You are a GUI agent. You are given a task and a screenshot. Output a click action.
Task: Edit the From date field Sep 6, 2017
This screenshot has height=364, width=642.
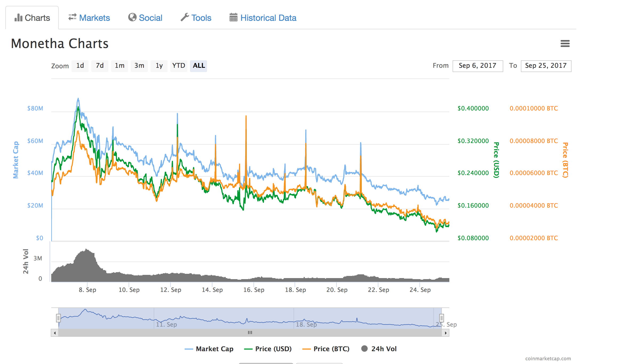(478, 66)
